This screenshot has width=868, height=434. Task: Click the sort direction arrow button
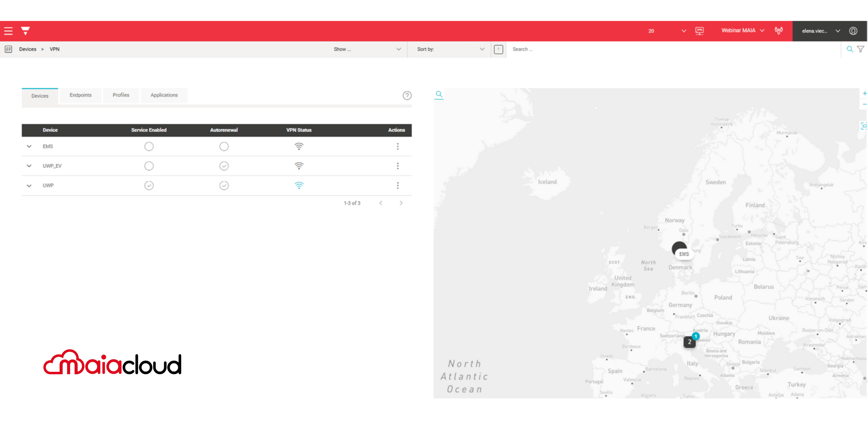click(498, 49)
